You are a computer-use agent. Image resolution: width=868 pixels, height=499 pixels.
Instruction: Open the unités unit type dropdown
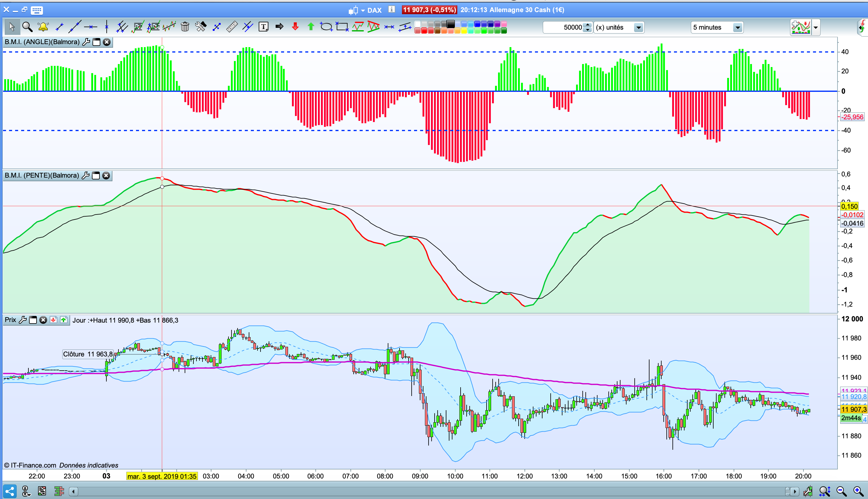point(638,27)
